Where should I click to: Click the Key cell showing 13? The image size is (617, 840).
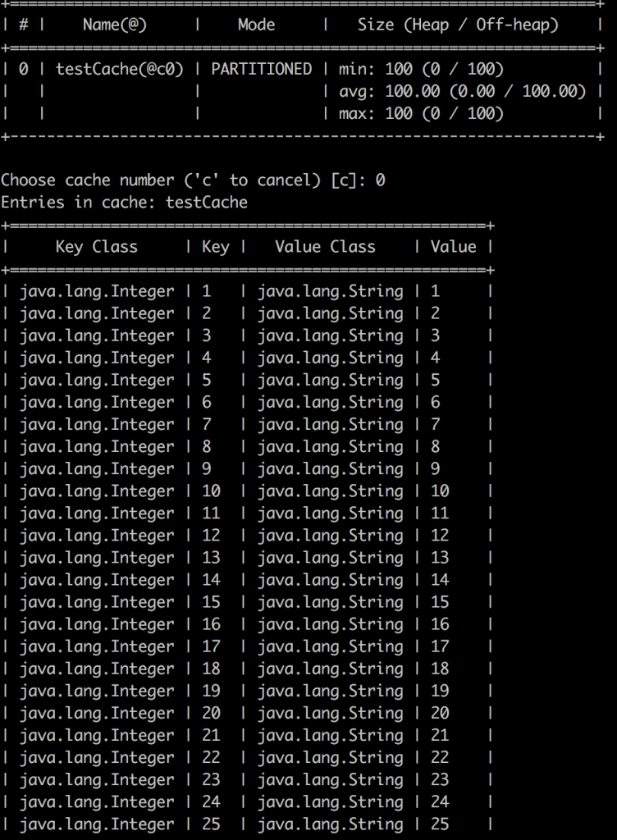point(211,558)
